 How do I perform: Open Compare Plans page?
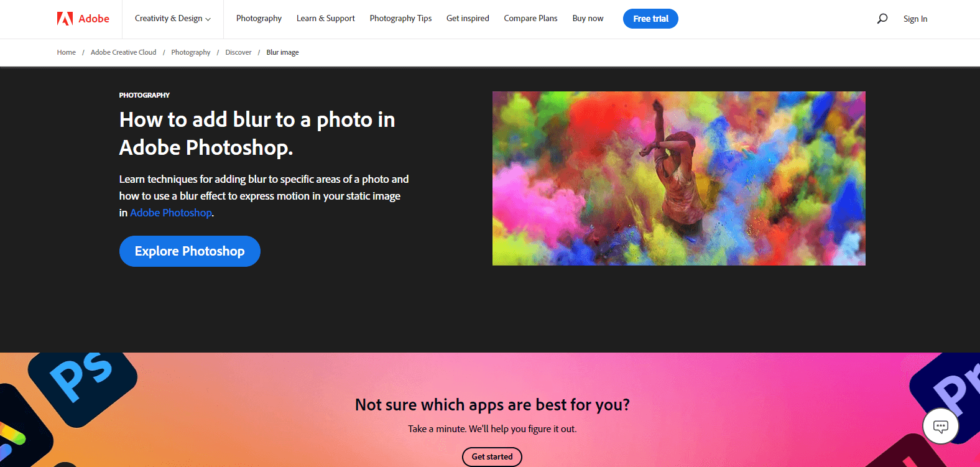click(530, 19)
